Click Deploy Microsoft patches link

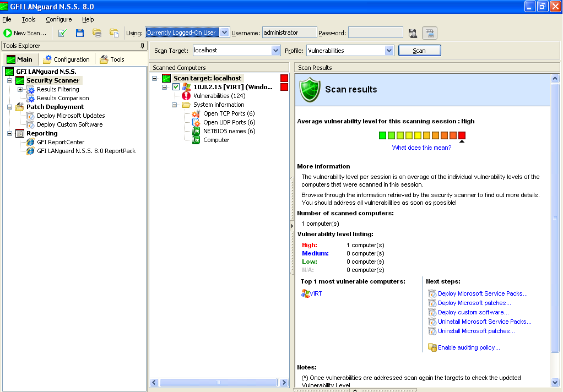pos(474,303)
